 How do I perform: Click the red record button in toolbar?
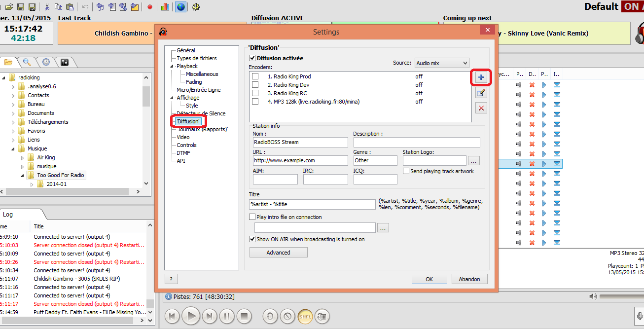pos(150,7)
